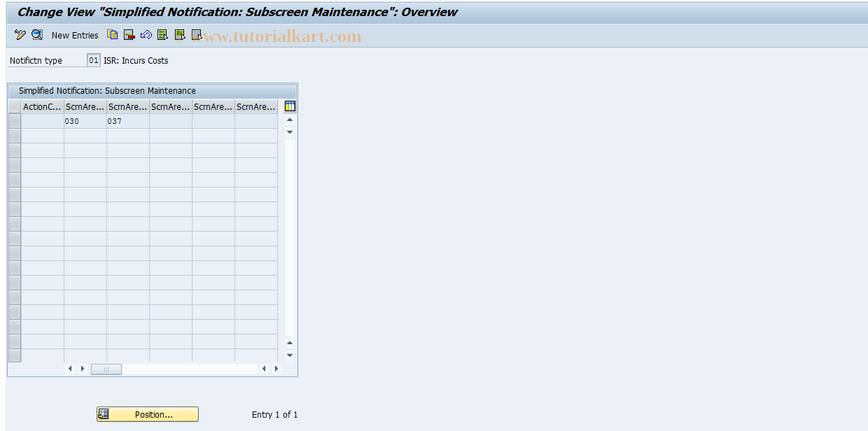
Task: Select the ActionC column header
Action: pyautogui.click(x=41, y=106)
